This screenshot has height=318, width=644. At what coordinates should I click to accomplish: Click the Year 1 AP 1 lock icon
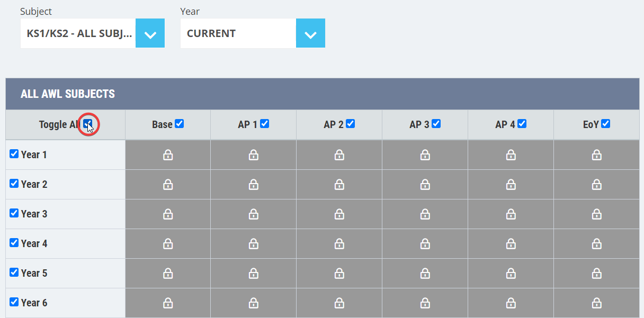tap(254, 155)
